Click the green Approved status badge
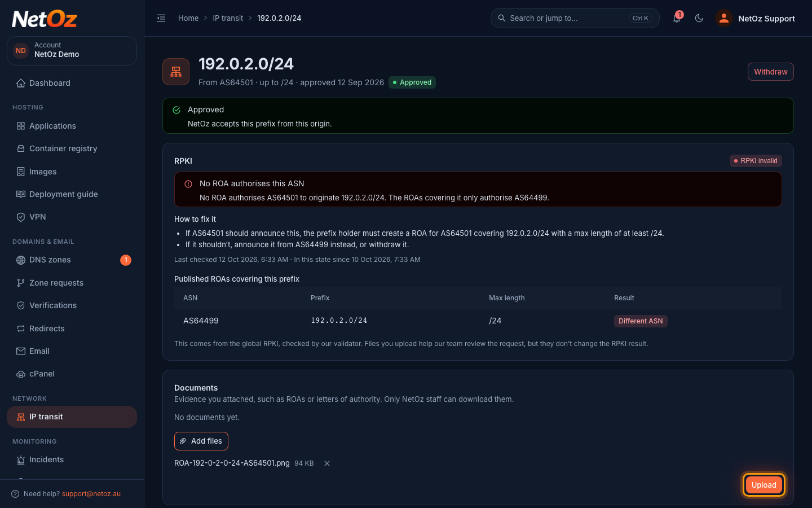812x508 pixels. pyautogui.click(x=412, y=82)
